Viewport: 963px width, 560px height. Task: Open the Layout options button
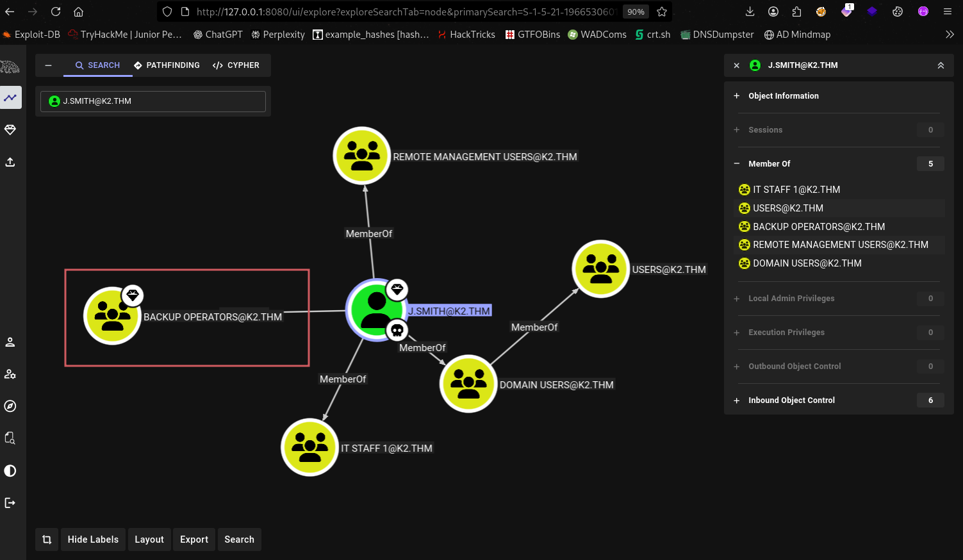[149, 539]
